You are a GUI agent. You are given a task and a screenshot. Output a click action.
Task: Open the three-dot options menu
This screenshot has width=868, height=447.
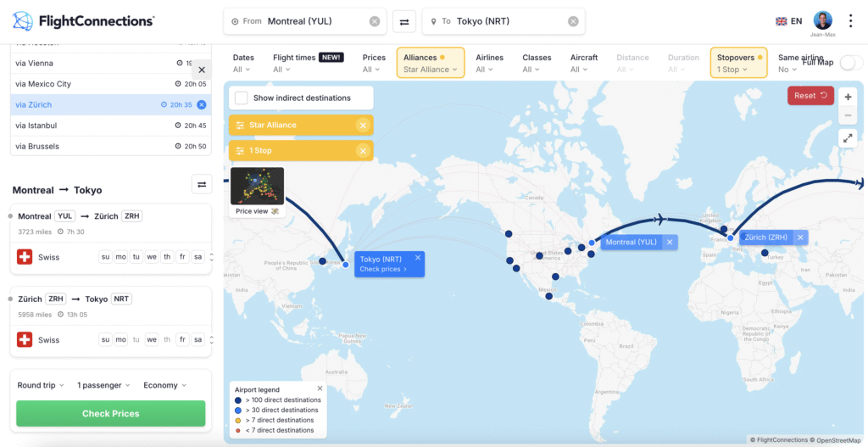pos(851,21)
